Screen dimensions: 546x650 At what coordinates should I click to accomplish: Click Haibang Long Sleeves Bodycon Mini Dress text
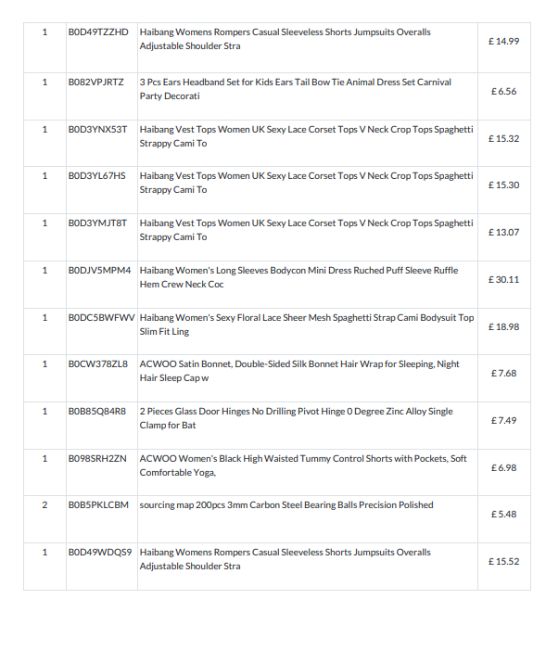click(299, 277)
